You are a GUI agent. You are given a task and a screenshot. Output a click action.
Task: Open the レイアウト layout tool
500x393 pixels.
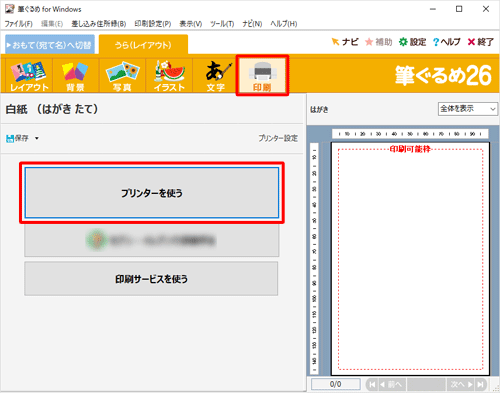pyautogui.click(x=29, y=76)
